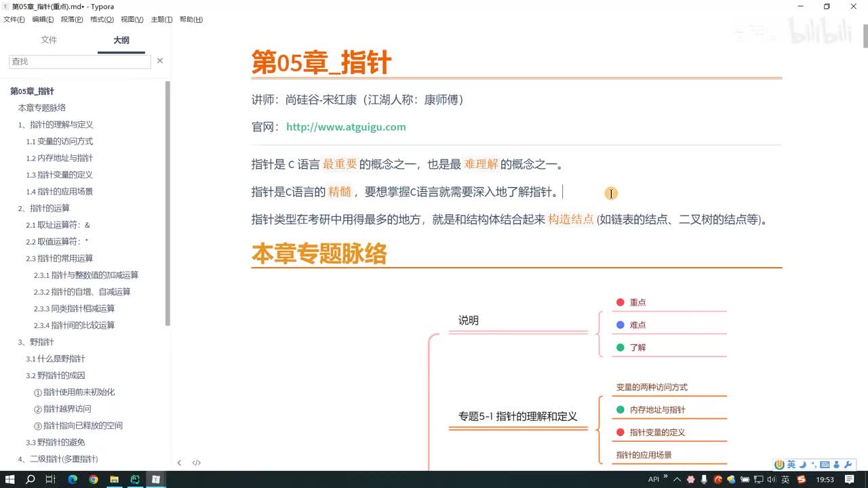Click the user icon on IME bar
The image size is (868, 488).
click(836, 464)
